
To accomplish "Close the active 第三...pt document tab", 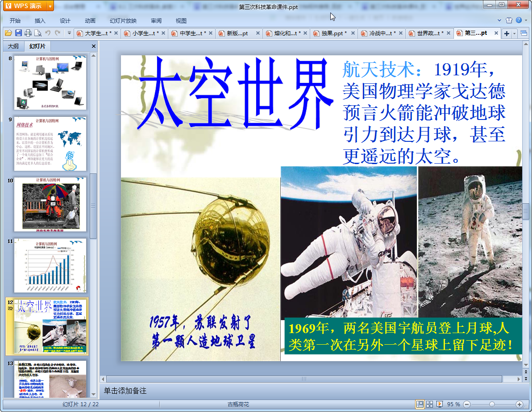I will coord(496,33).
